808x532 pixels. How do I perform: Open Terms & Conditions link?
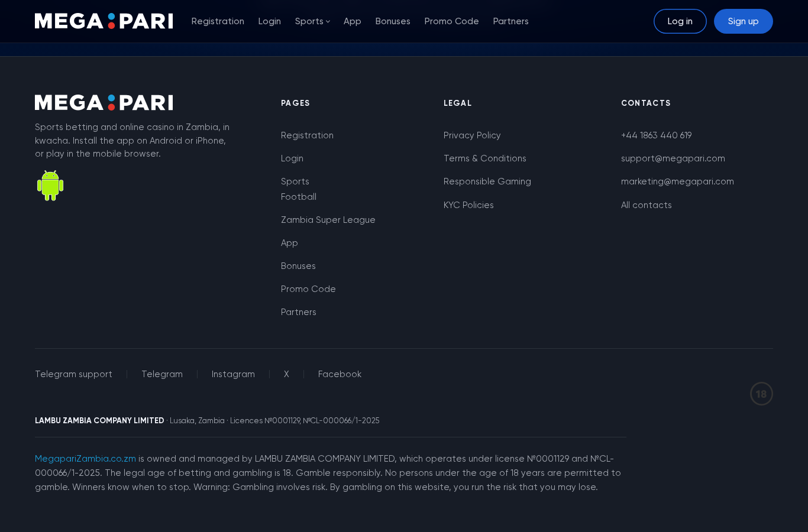485,158
